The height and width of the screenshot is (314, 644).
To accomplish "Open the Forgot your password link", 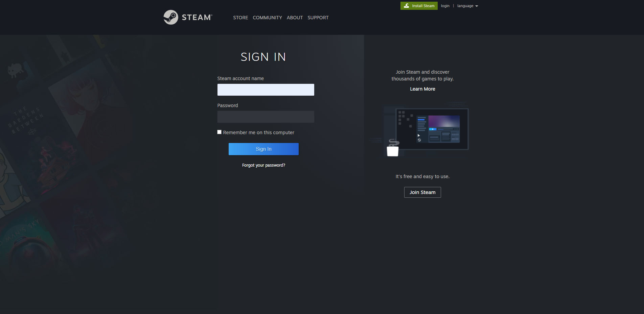I will [263, 165].
